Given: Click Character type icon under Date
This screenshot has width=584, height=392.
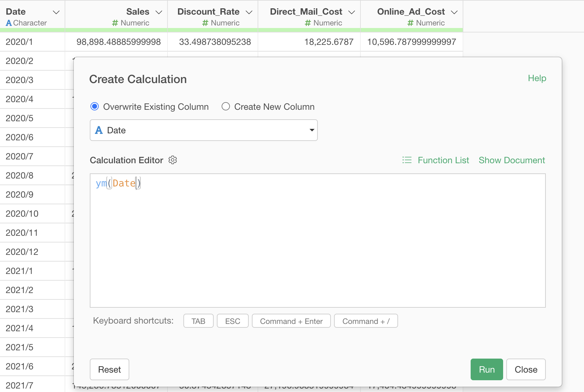Looking at the screenshot, I should tap(9, 23).
